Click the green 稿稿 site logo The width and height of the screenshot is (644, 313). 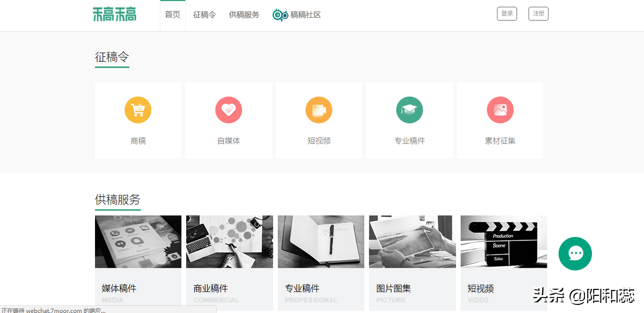(114, 14)
